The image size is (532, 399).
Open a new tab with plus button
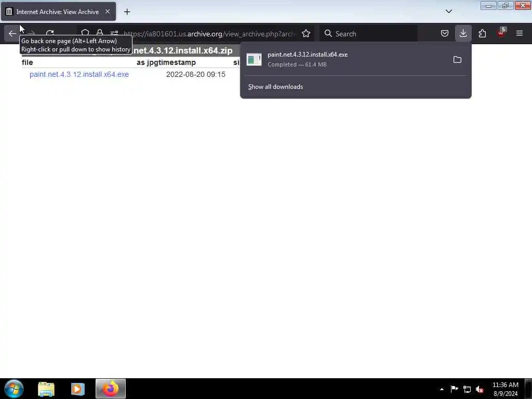pos(127,12)
